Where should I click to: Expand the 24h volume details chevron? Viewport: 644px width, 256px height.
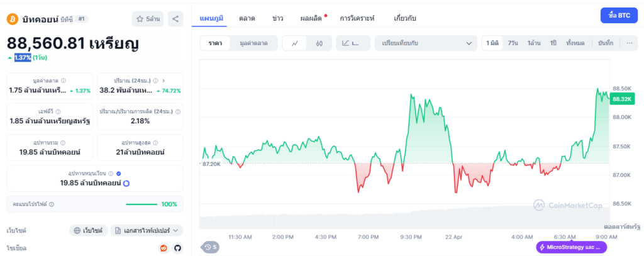tap(164, 81)
